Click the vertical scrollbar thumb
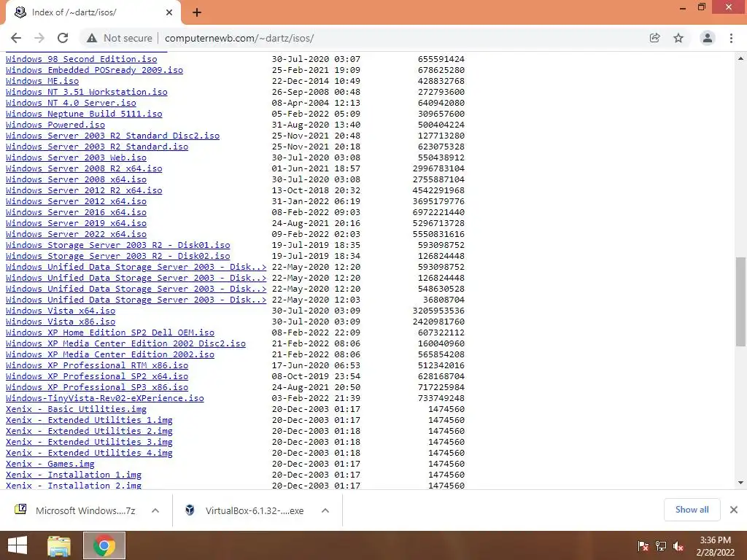 [x=740, y=301]
